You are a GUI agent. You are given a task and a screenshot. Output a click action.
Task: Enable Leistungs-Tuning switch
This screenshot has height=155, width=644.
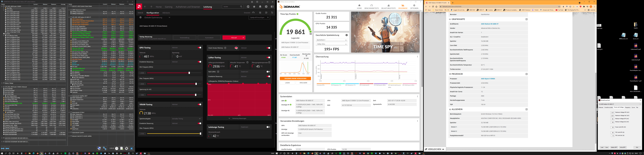click(x=268, y=127)
